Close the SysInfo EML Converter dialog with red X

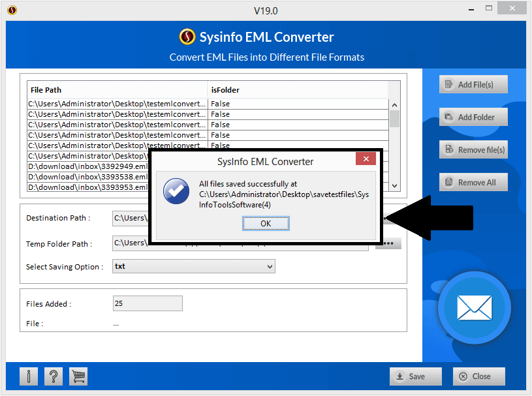click(366, 159)
